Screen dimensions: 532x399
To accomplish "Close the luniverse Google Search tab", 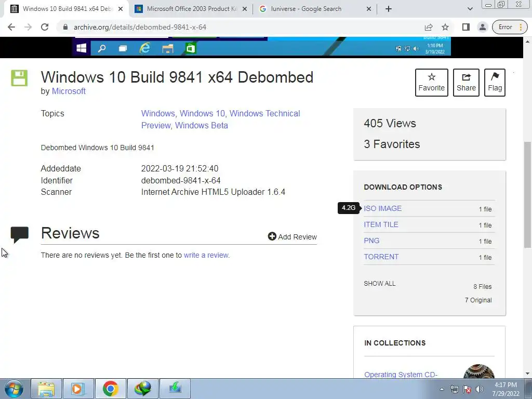I will [369, 9].
